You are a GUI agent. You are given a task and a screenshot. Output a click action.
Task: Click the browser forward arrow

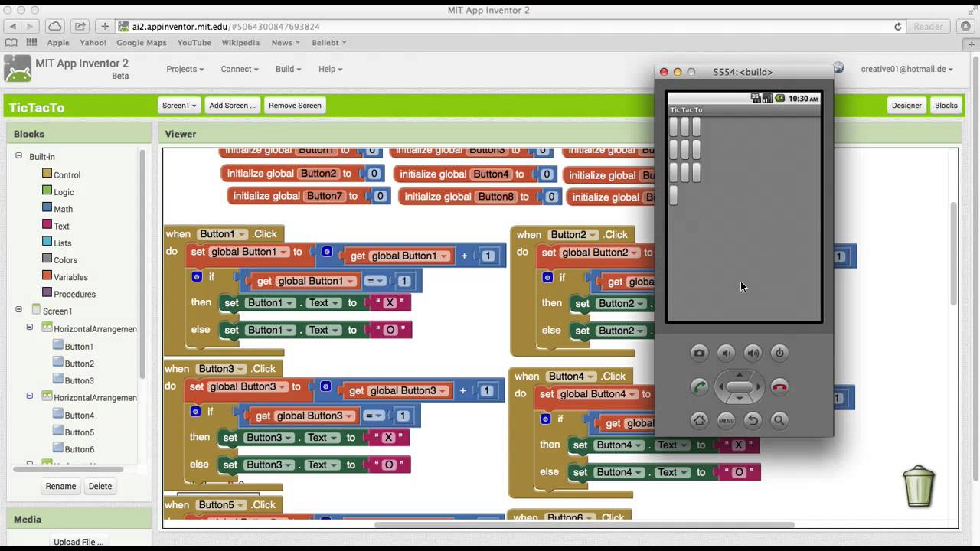point(30,26)
